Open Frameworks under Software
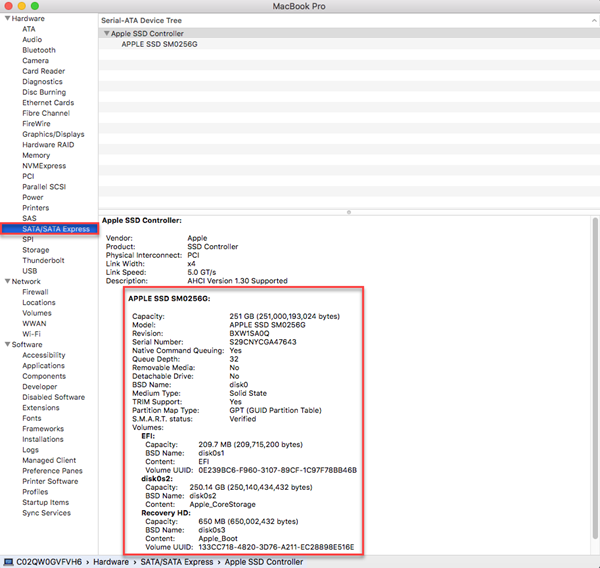The image size is (600, 568). (x=43, y=429)
